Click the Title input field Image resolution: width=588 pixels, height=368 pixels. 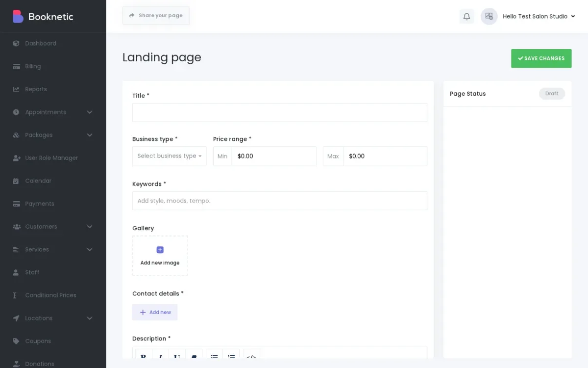[280, 112]
